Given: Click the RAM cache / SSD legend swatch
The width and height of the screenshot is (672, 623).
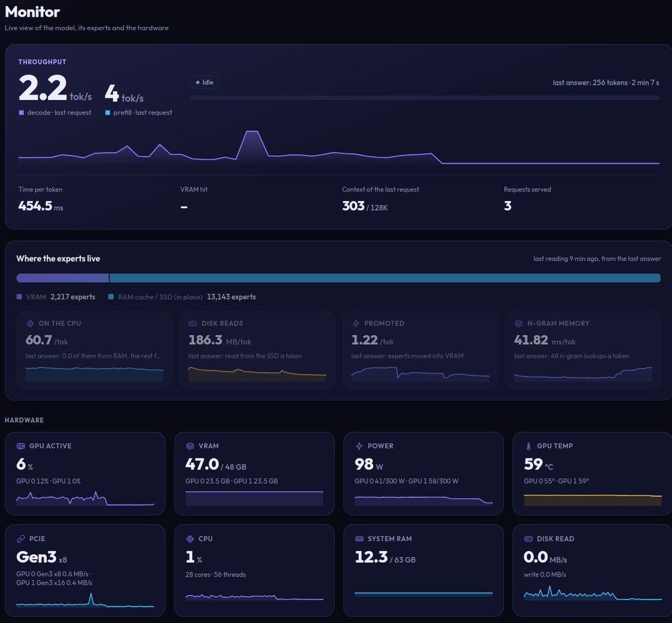Looking at the screenshot, I should (111, 297).
